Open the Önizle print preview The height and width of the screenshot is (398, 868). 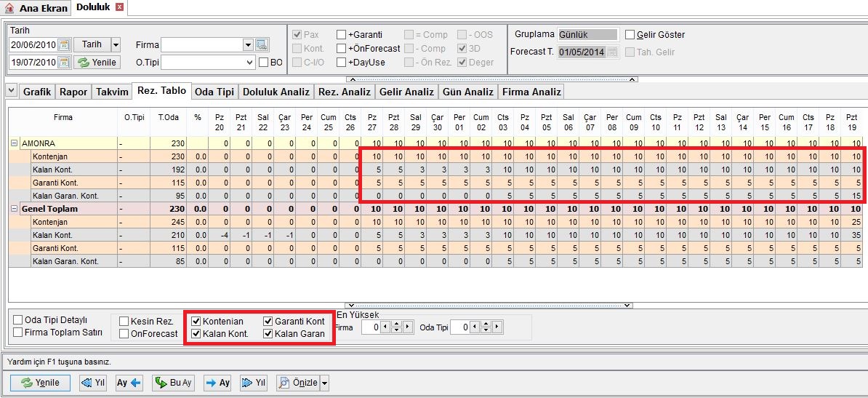coord(298,383)
